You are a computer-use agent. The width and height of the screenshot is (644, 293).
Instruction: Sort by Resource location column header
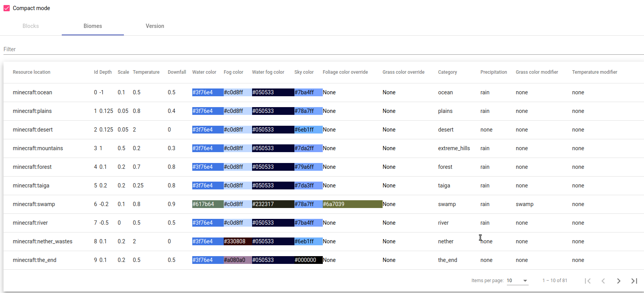point(31,72)
